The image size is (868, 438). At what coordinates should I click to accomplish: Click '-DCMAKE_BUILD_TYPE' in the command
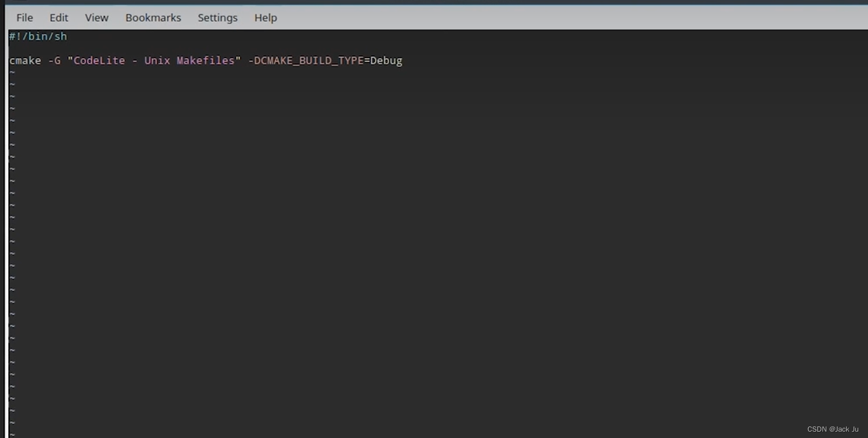click(x=306, y=60)
